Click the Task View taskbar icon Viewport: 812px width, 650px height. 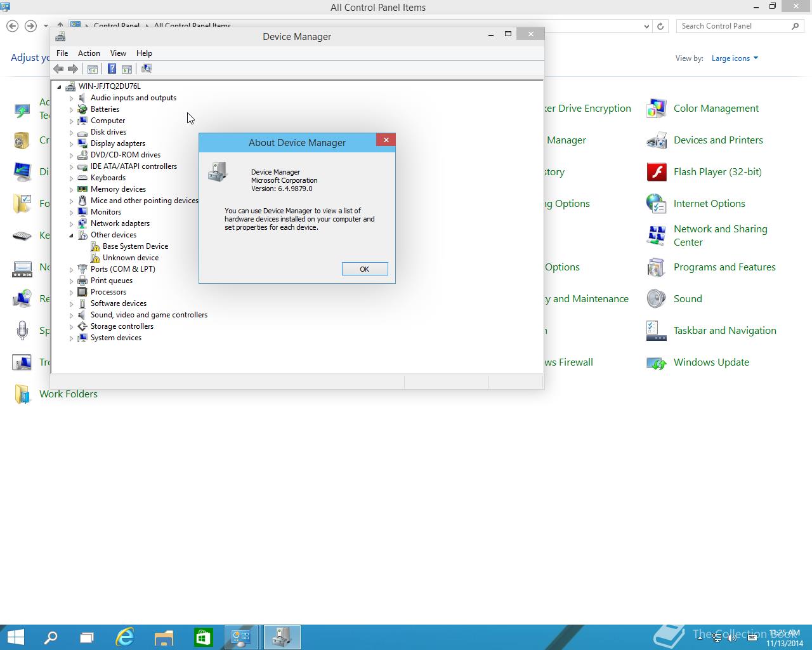click(87, 637)
